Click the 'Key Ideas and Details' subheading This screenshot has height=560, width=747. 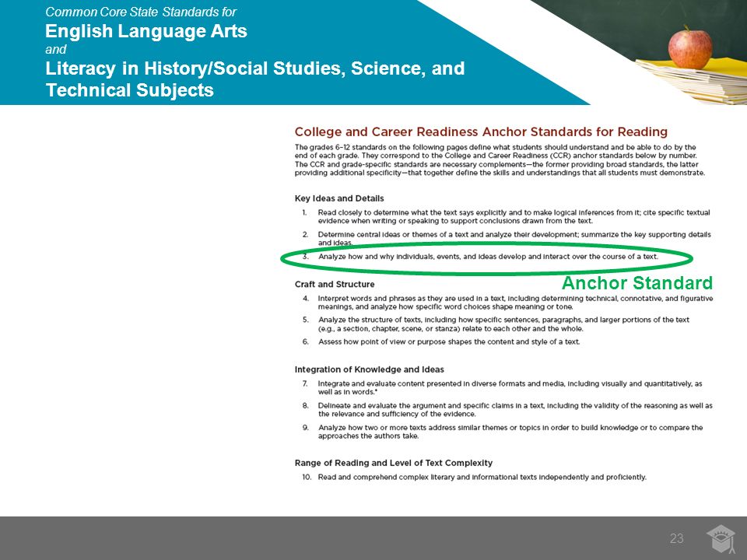(x=339, y=198)
